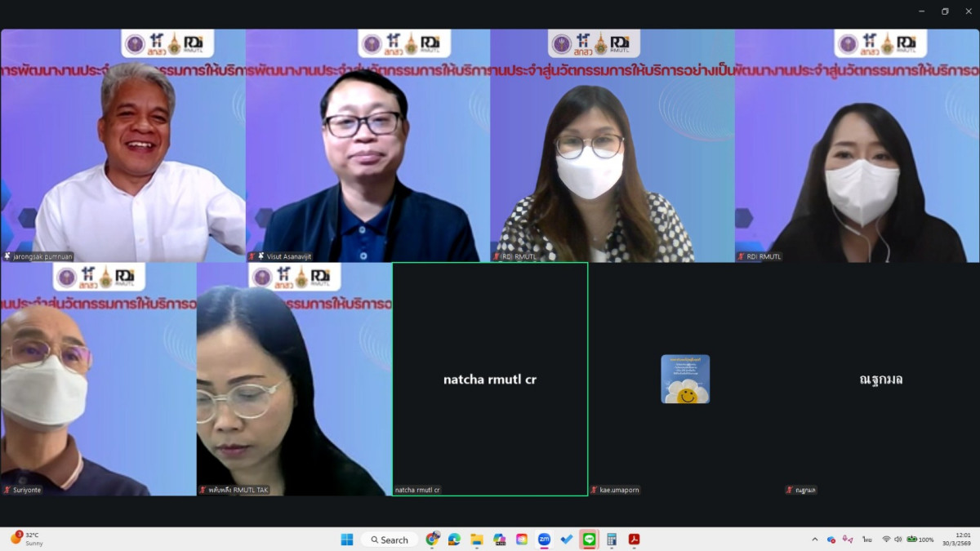Open the Microsoft To Do checkmark icon
The height and width of the screenshot is (551, 980).
567,540
